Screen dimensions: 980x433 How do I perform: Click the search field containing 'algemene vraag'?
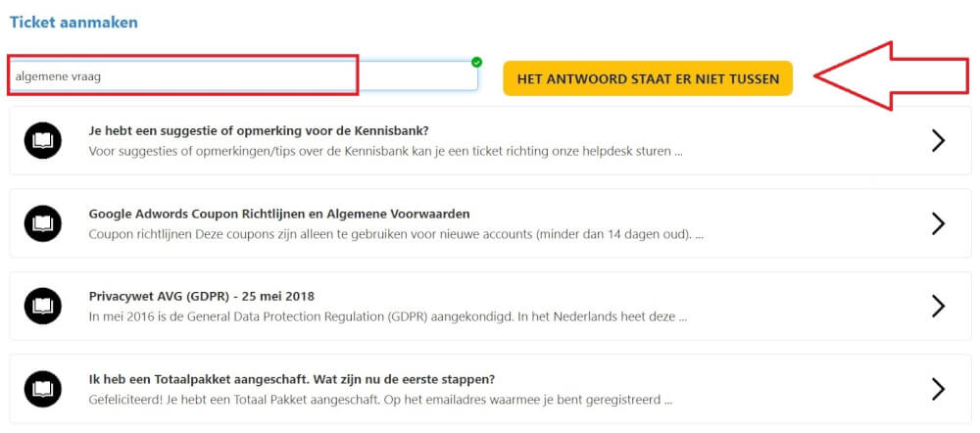[244, 76]
